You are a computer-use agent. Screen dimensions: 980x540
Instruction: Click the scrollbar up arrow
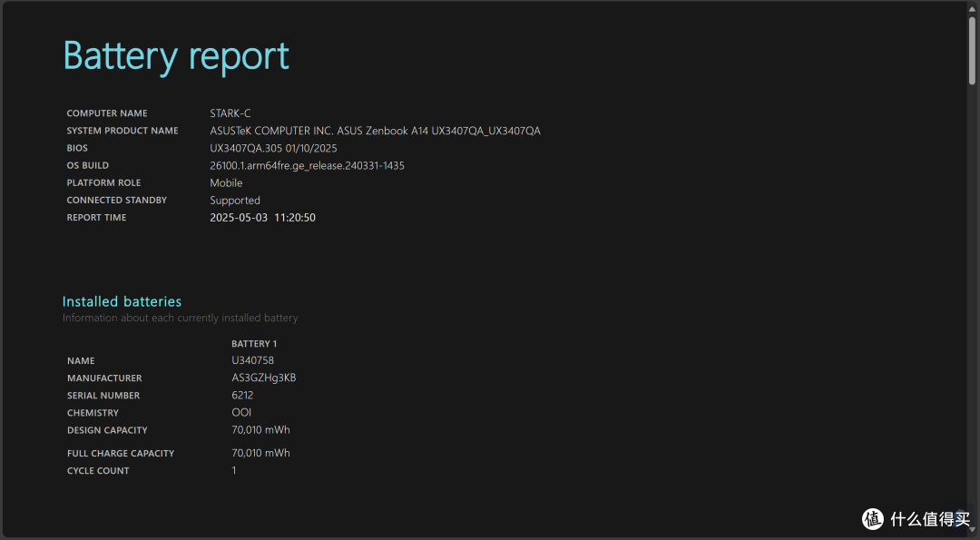coord(972,8)
